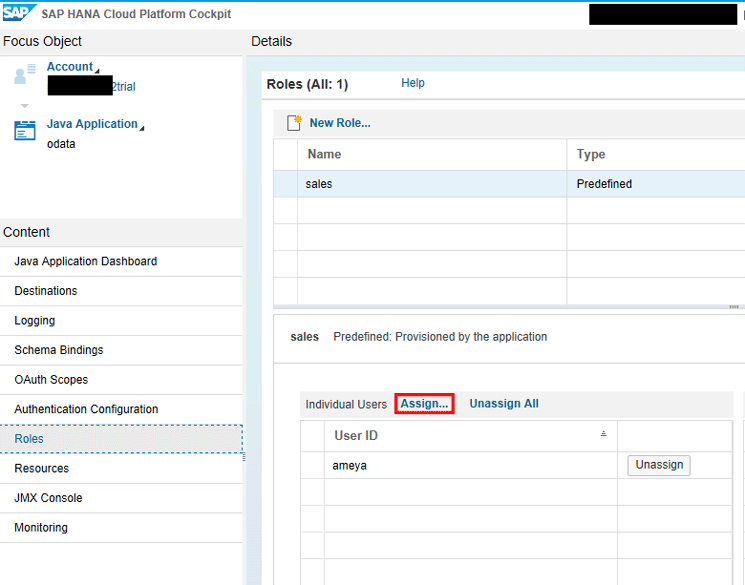Screen dimensions: 745x585
Task: Click the SAP logo
Action: 19,12
